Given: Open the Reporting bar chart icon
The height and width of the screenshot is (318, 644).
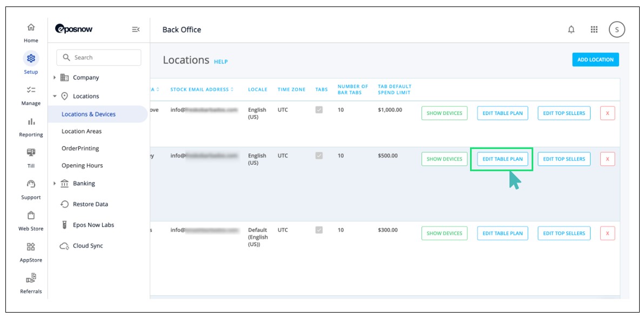Looking at the screenshot, I should tap(31, 121).
